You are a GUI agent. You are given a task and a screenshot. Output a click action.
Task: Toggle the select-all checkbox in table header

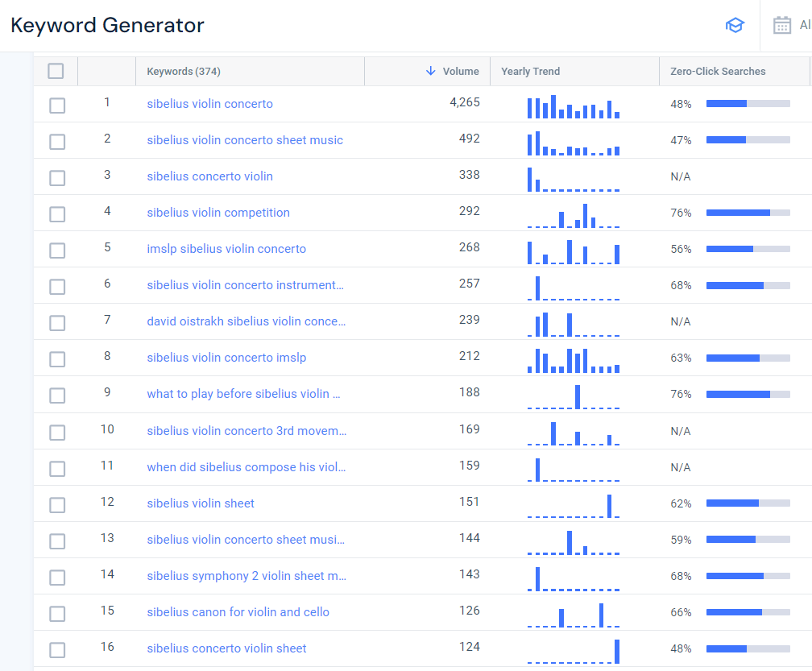coord(56,71)
